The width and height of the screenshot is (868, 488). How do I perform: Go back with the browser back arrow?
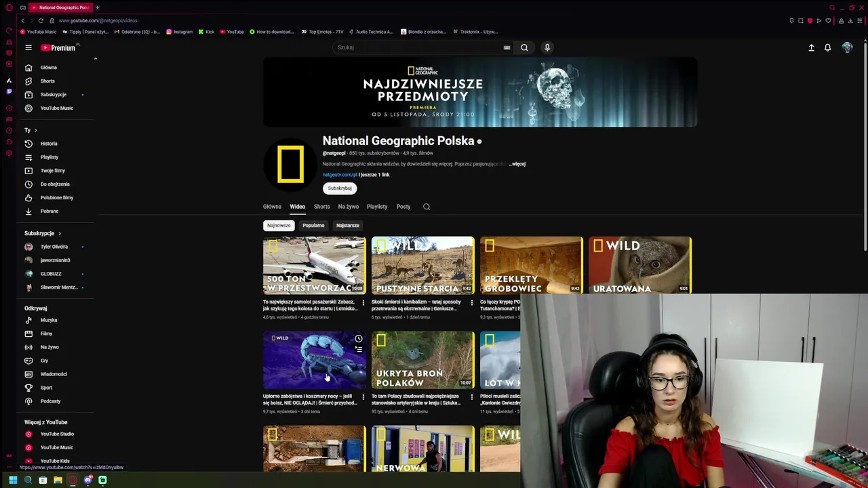tap(22, 20)
